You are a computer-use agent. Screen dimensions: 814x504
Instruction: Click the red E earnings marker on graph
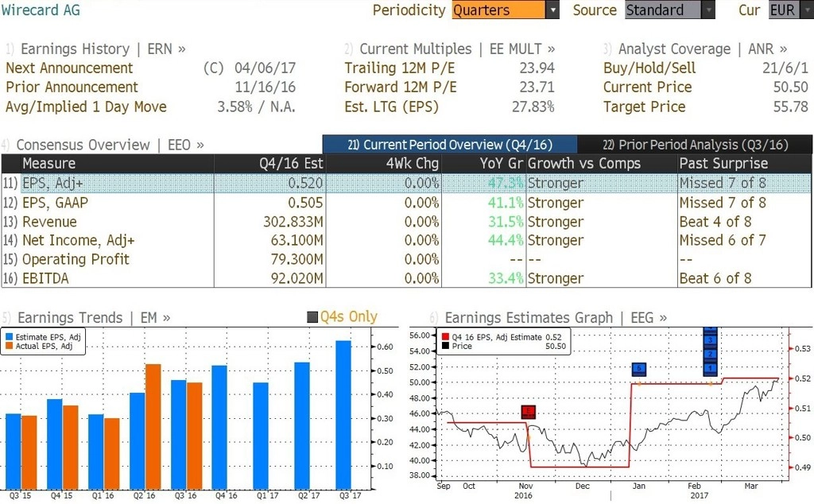tap(528, 413)
